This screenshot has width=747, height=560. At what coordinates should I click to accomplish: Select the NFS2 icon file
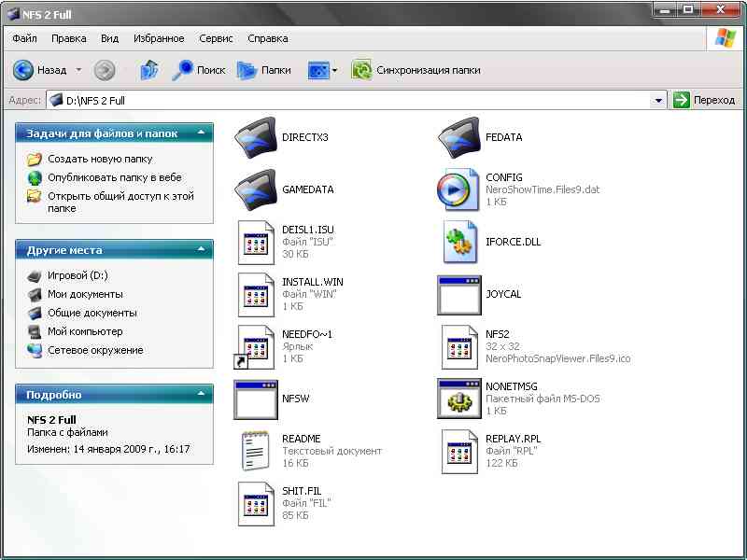tap(459, 347)
